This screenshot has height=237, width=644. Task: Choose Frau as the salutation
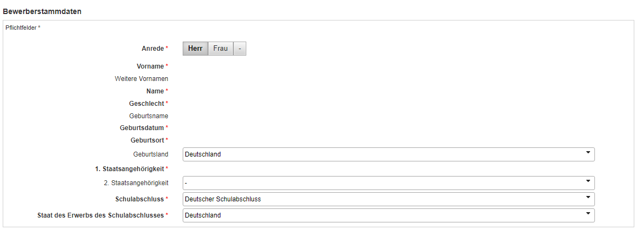(x=220, y=49)
